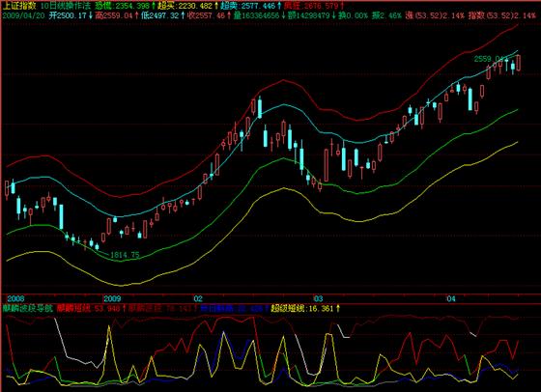Click the down arrow beside 量163384656
The height and width of the screenshot is (392, 541).
click(x=284, y=15)
